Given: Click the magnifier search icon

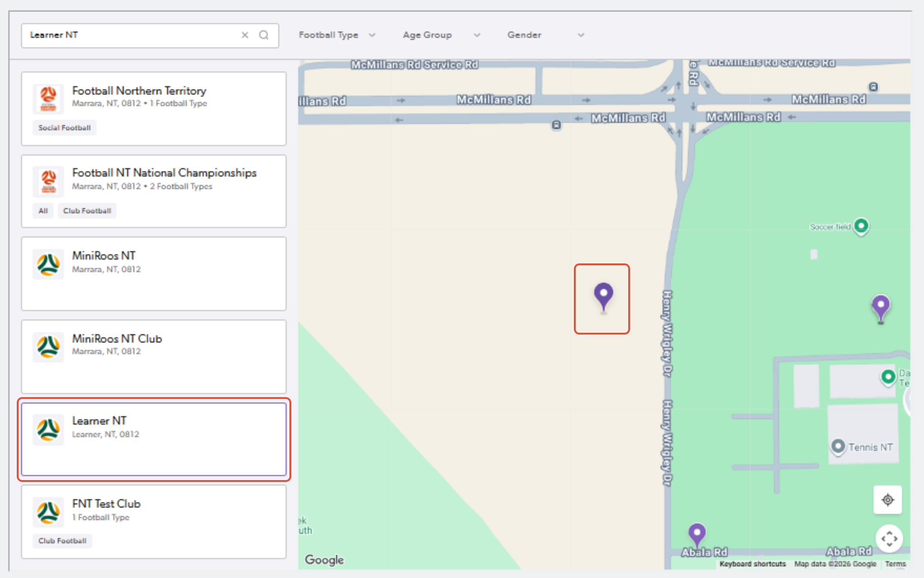Looking at the screenshot, I should [264, 35].
